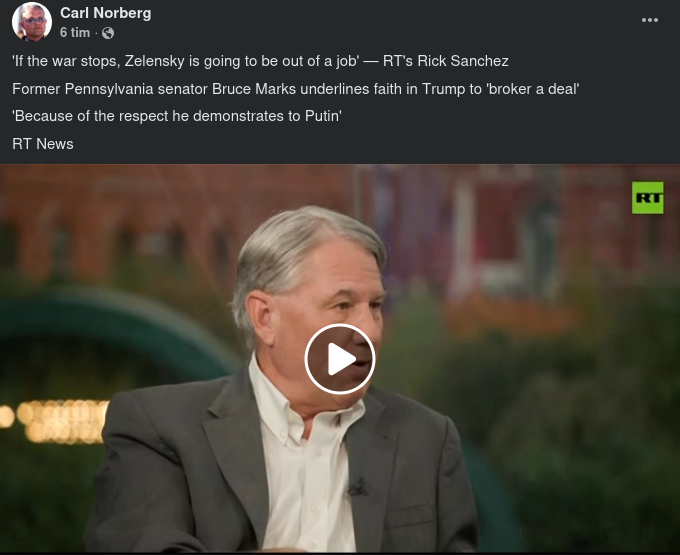Open the Carl Norberg profile name link

(x=105, y=13)
